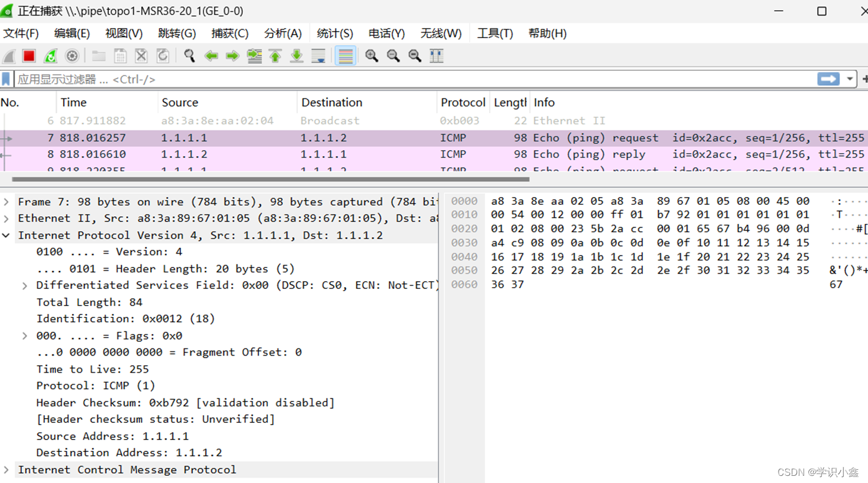Reset zoom to normal size
868x483 pixels.
[413, 55]
